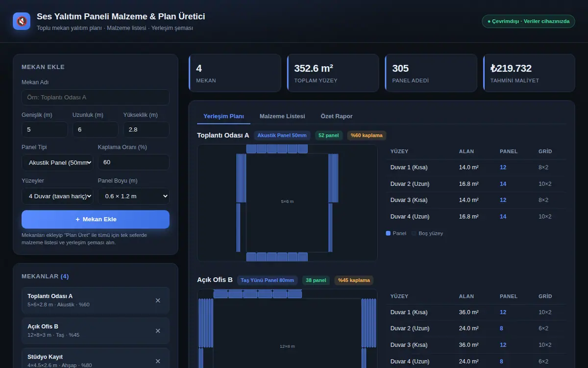The width and height of the screenshot is (588, 368).
Task: Click the 52 panel badge
Action: tap(329, 135)
